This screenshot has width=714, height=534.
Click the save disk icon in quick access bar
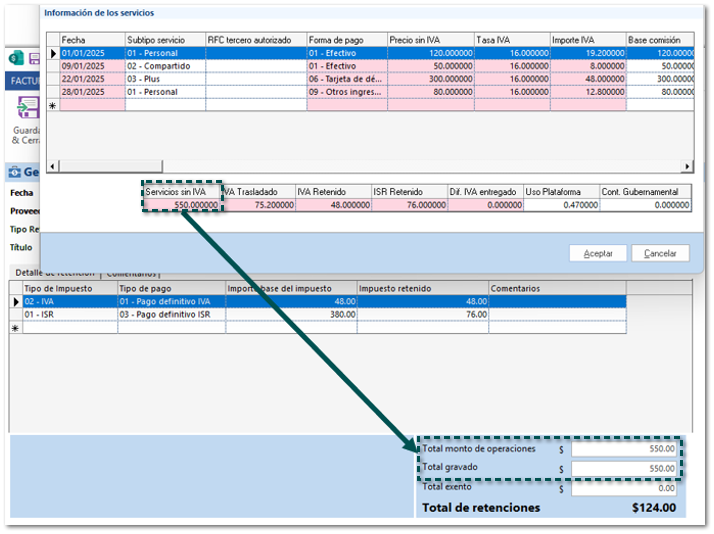(x=35, y=58)
